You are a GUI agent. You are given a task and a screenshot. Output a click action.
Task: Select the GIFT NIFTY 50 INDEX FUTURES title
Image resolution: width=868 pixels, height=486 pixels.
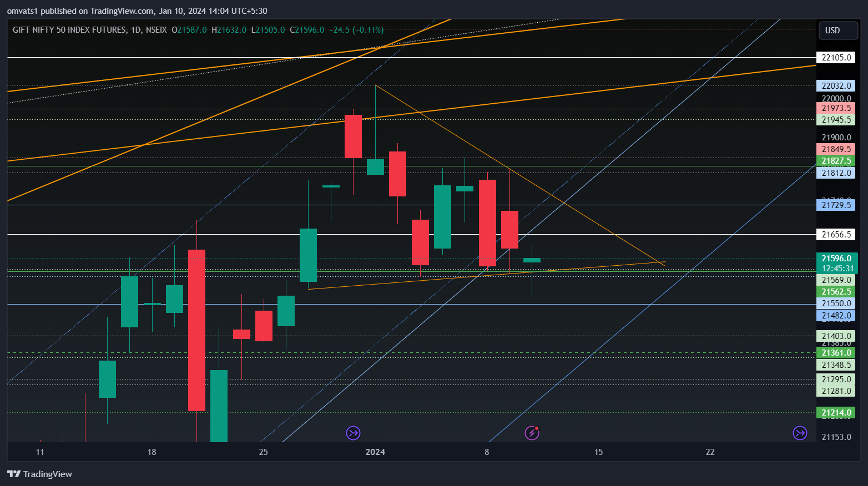click(69, 30)
